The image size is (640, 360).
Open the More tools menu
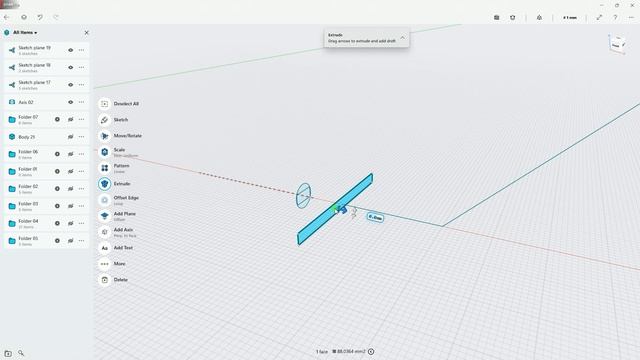pyautogui.click(x=104, y=264)
